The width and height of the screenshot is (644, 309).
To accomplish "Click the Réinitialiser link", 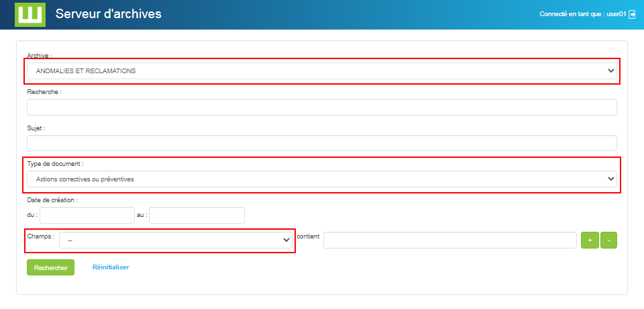I will pyautogui.click(x=111, y=267).
